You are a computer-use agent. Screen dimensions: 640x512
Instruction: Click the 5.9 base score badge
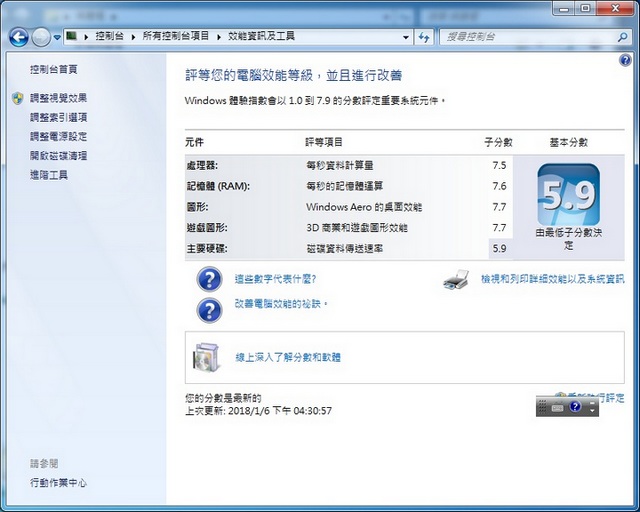[x=569, y=195]
